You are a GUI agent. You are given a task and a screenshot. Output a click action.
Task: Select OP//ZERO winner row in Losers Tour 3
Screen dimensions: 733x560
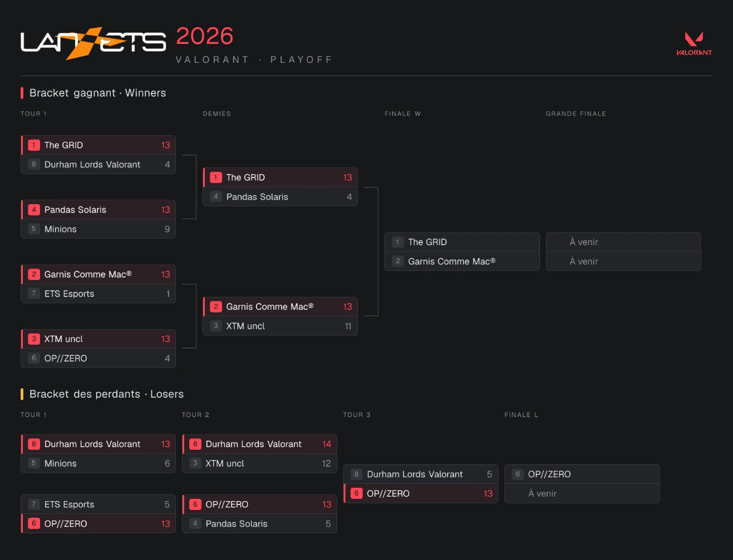[421, 493]
